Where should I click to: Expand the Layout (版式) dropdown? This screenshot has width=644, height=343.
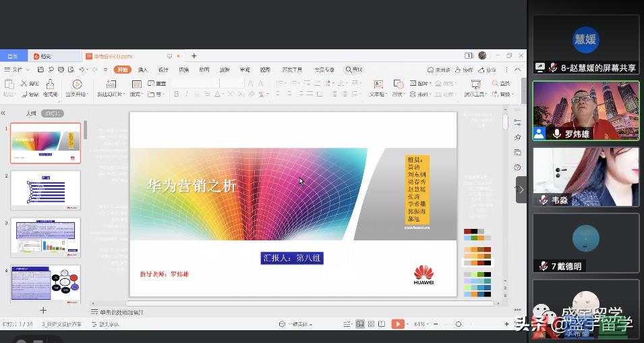137,94
